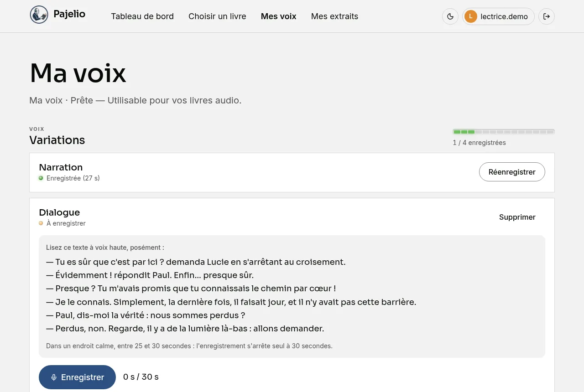The height and width of the screenshot is (392, 584).
Task: Open the Tableau de bord page
Action: tap(142, 16)
